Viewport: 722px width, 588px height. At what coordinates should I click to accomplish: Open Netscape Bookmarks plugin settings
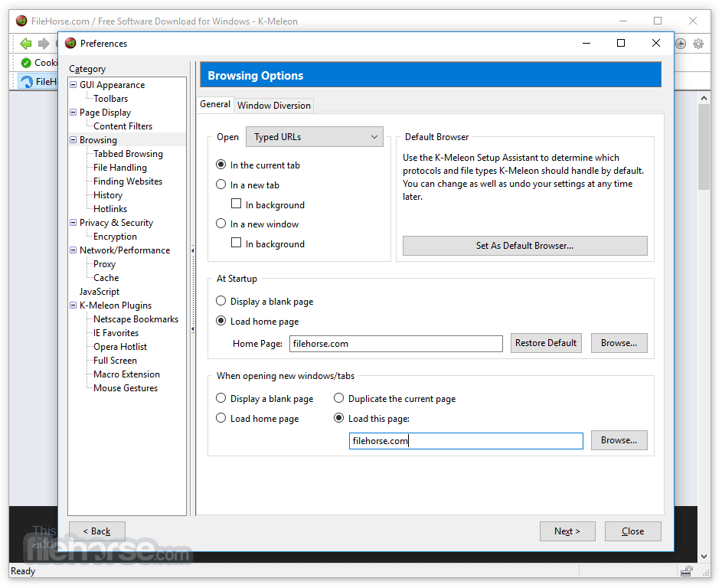(x=136, y=319)
